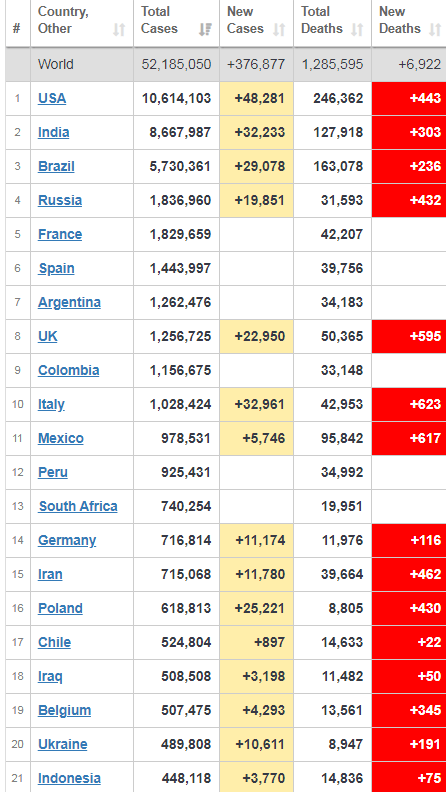This screenshot has height=792, width=446.
Task: Sort table by New Cases arrows icon
Action: click(279, 30)
